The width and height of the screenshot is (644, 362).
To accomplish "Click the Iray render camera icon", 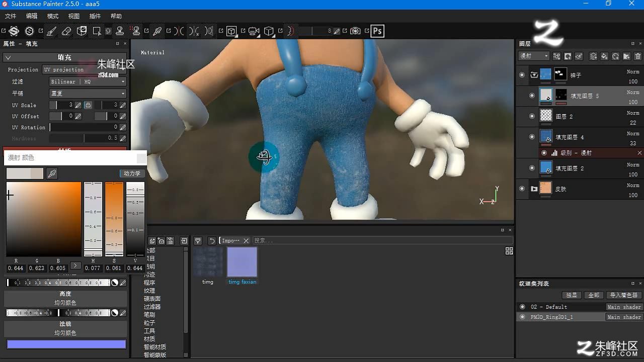I will pos(355,31).
